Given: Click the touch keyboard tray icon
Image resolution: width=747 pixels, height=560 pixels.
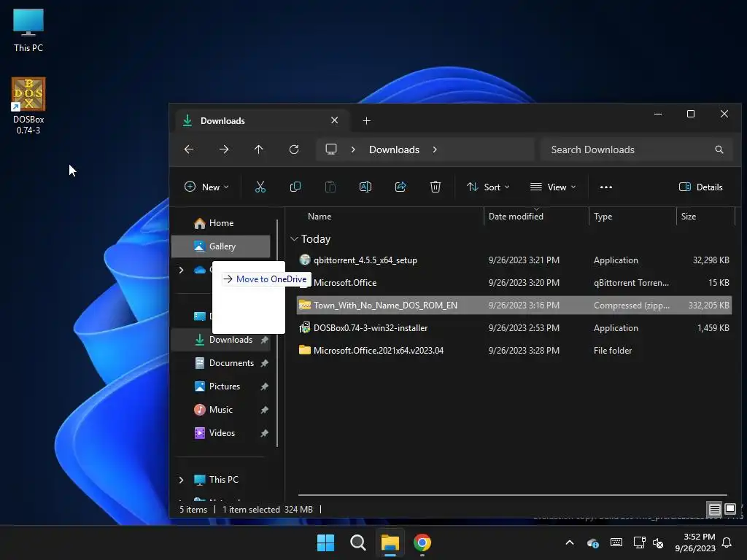Looking at the screenshot, I should tap(616, 542).
